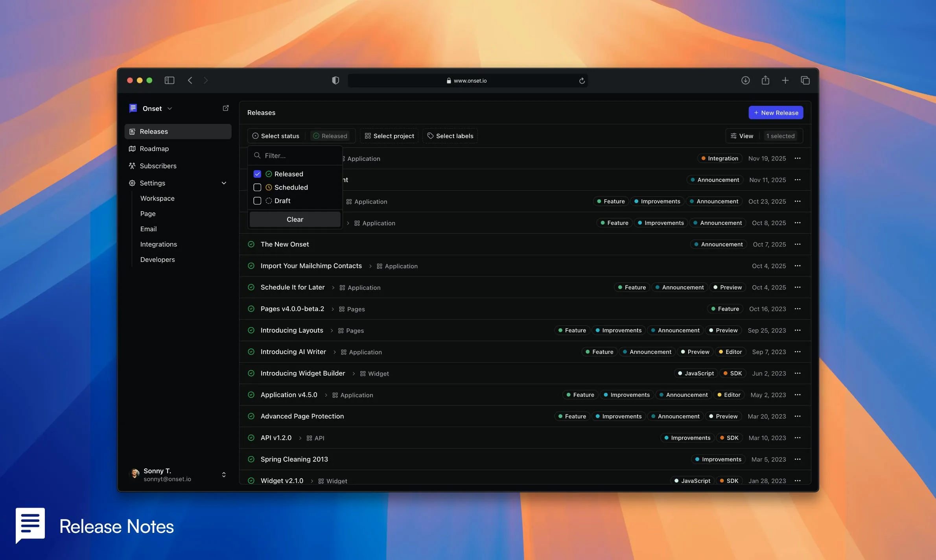Open the View options dropdown

(742, 136)
